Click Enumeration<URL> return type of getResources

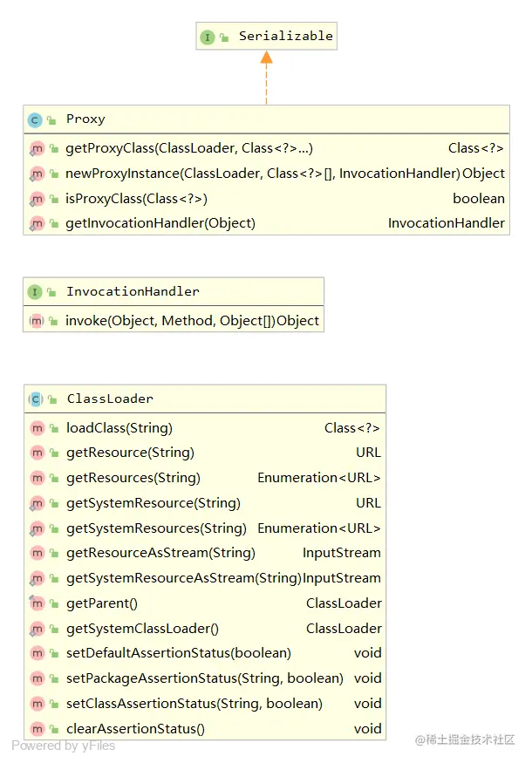[319, 479]
